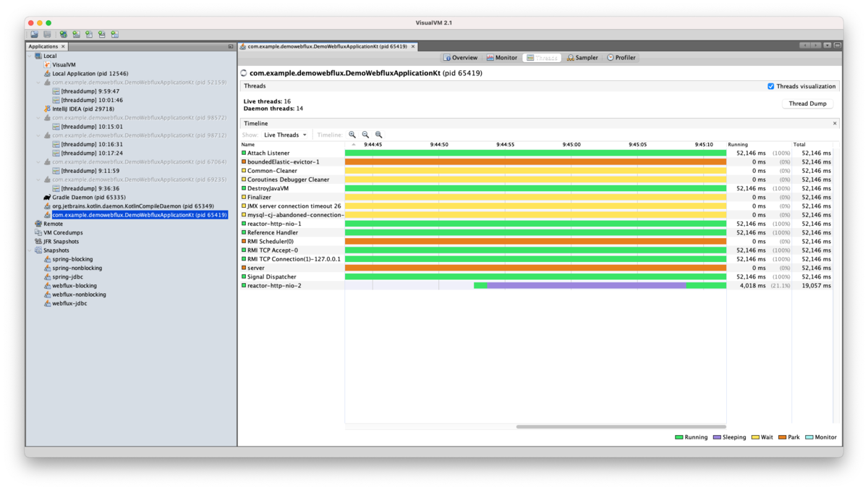Switch to the Sampler tab
This screenshot has width=868, height=490.
pos(582,57)
